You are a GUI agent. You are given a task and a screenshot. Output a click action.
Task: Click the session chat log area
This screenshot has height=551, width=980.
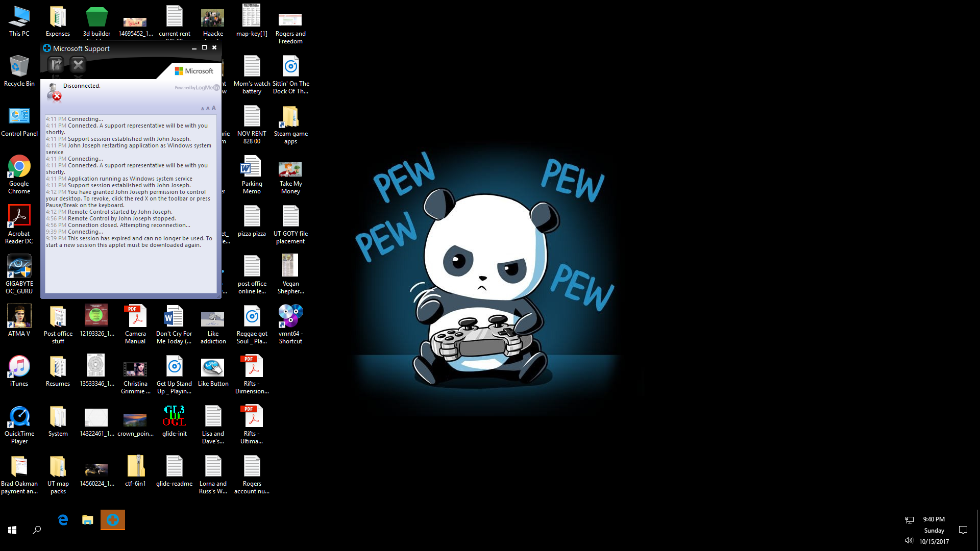[x=131, y=204]
